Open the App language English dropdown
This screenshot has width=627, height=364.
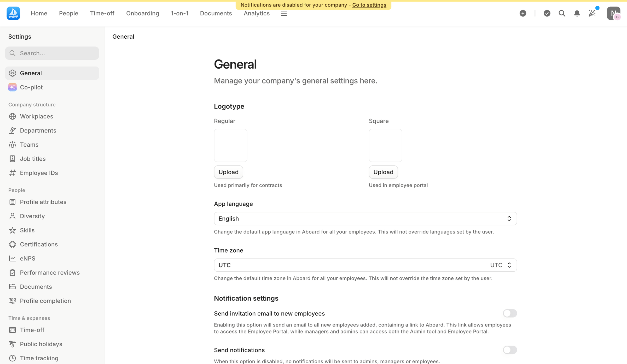coord(365,218)
